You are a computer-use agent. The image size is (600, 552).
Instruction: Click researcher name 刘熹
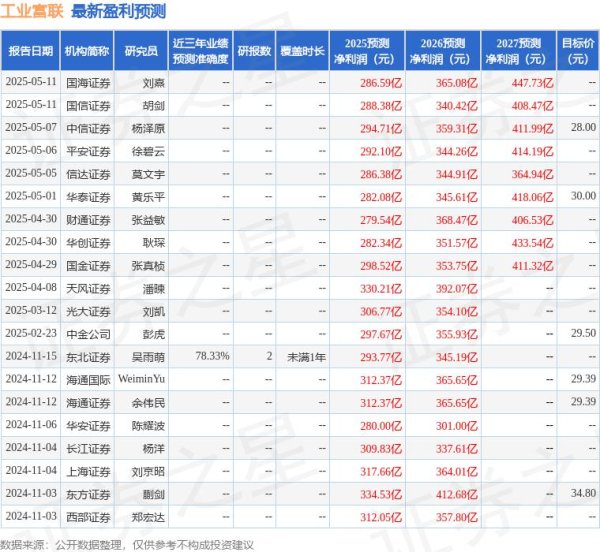[x=154, y=83]
